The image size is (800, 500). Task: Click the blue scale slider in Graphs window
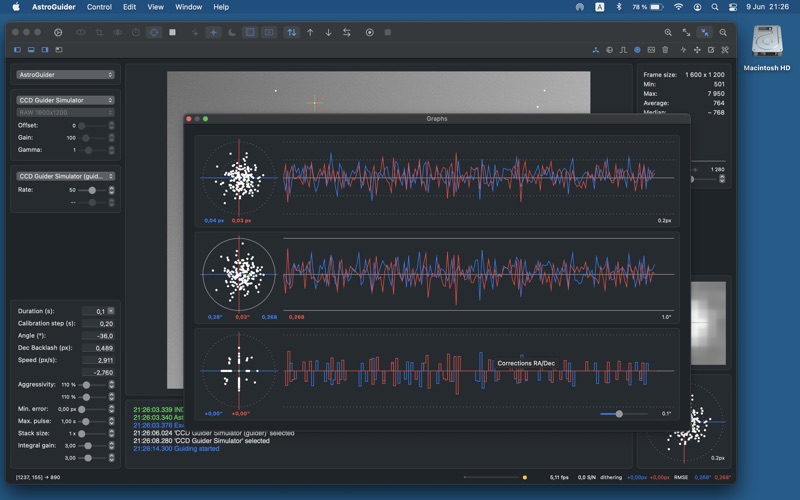click(x=619, y=414)
